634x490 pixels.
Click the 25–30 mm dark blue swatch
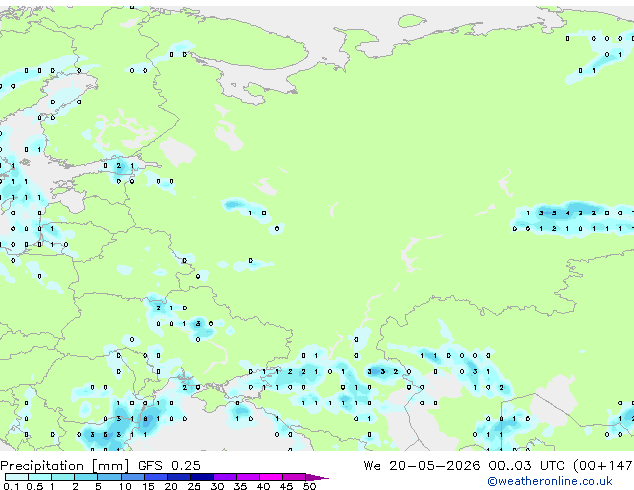[x=201, y=477]
